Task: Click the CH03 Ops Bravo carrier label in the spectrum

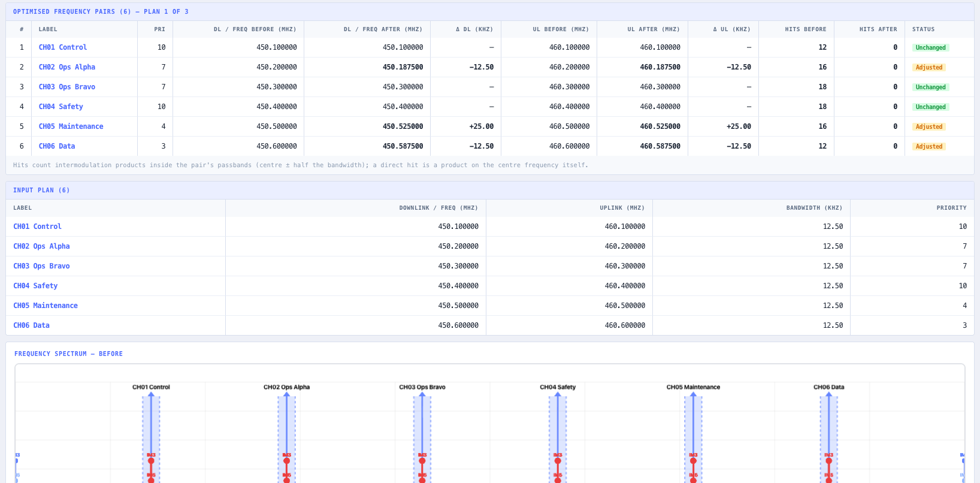Action: 422,387
